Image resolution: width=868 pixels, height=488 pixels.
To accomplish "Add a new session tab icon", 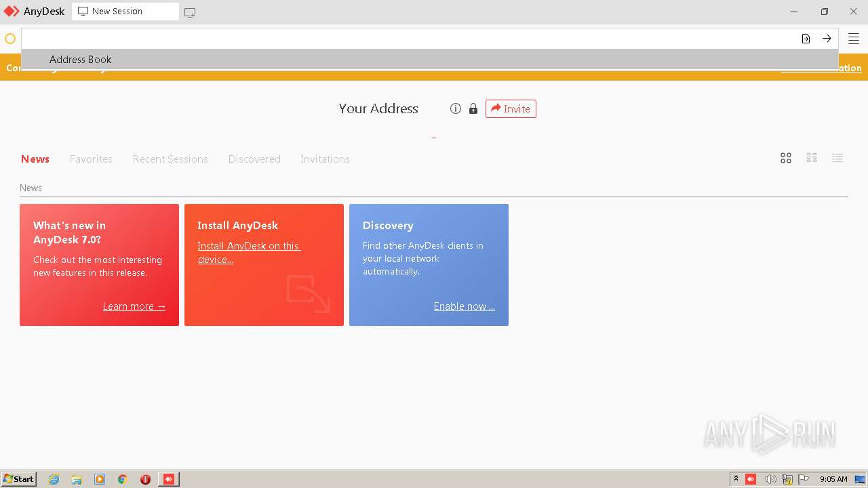I will pos(190,12).
